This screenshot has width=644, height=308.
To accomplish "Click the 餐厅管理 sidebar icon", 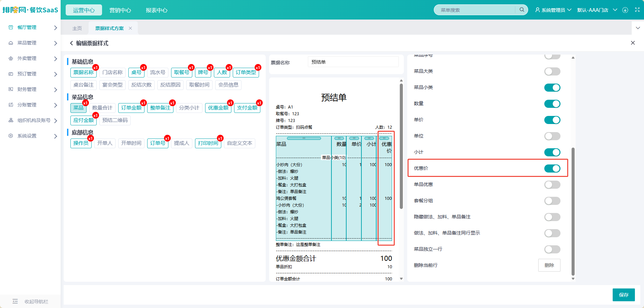I will 11,27.
